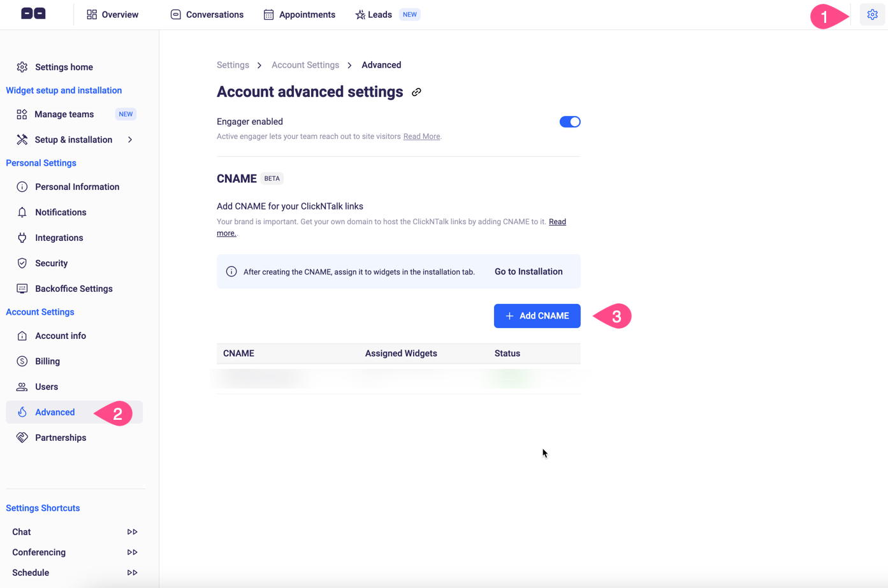The image size is (888, 588).
Task: Click the Add CNAME button
Action: click(x=537, y=315)
